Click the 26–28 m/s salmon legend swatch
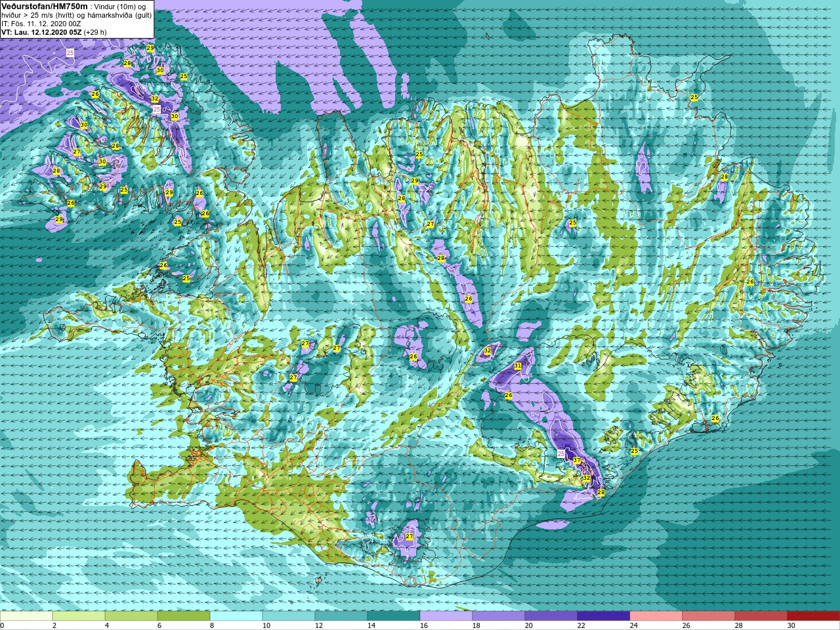The image size is (840, 630). click(x=709, y=616)
